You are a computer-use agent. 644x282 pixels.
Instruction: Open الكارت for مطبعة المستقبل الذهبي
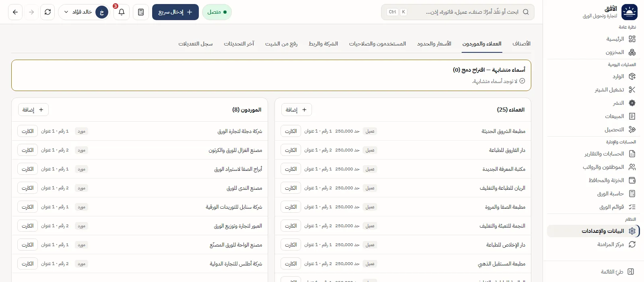[291, 263]
